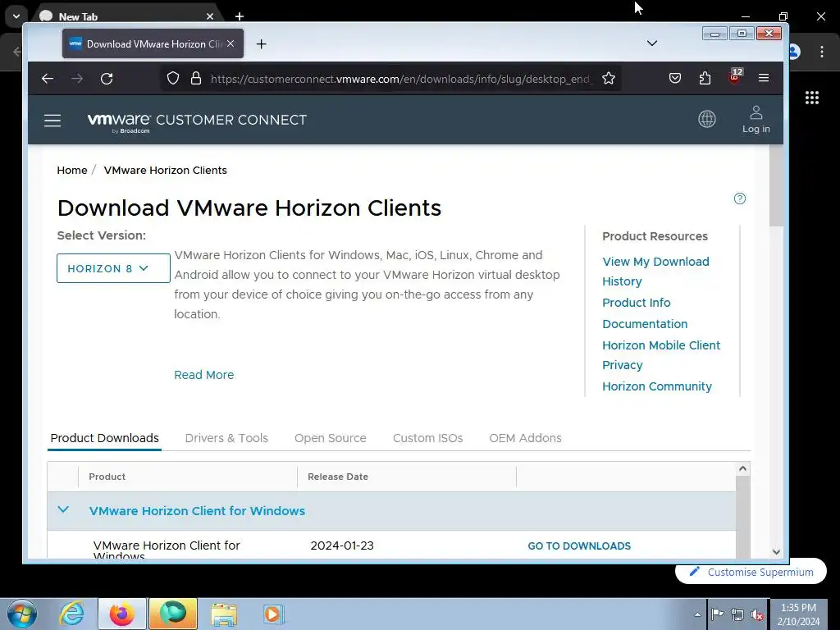Switch to the Custom ISOs tab

click(428, 438)
